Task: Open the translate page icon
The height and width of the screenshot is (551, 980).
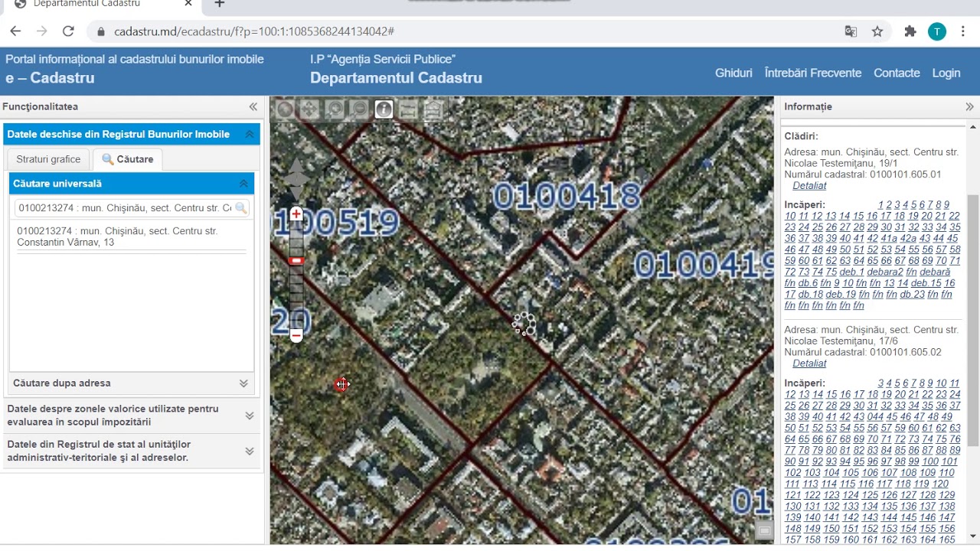Action: pyautogui.click(x=851, y=31)
